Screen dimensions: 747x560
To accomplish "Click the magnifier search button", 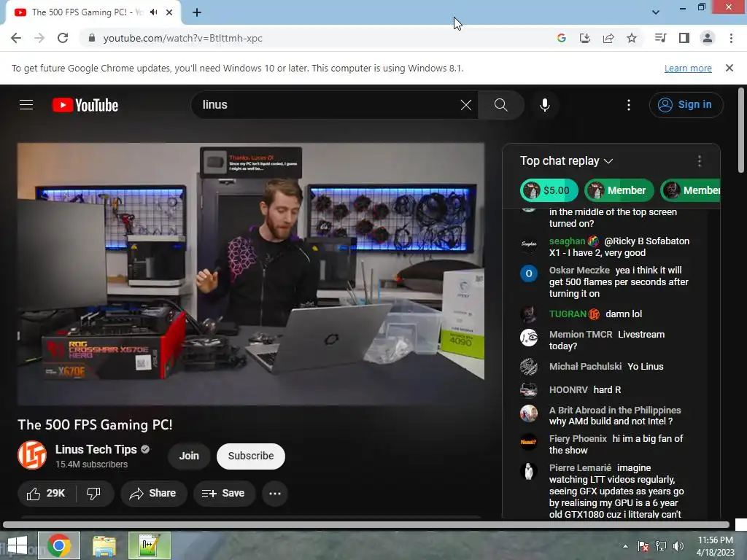I will pos(500,105).
